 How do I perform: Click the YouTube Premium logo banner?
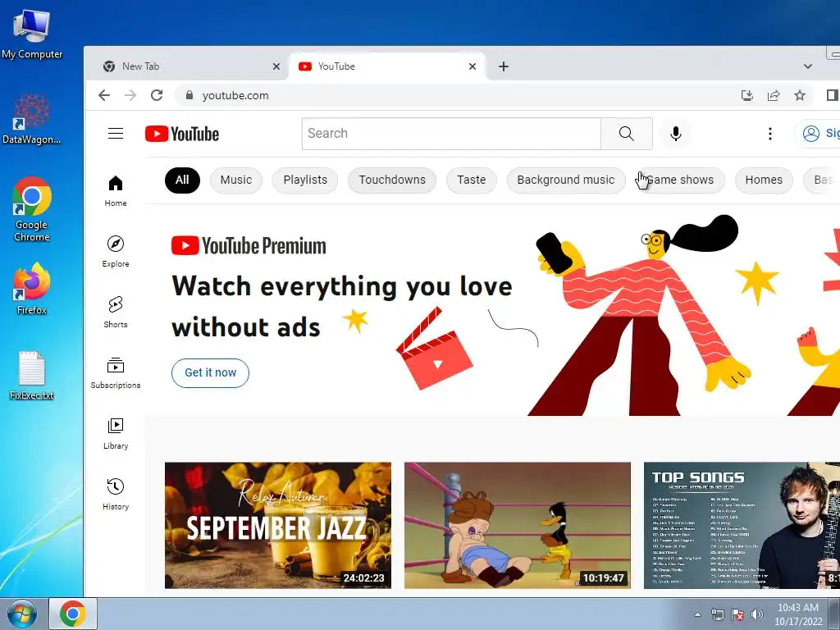(x=249, y=246)
